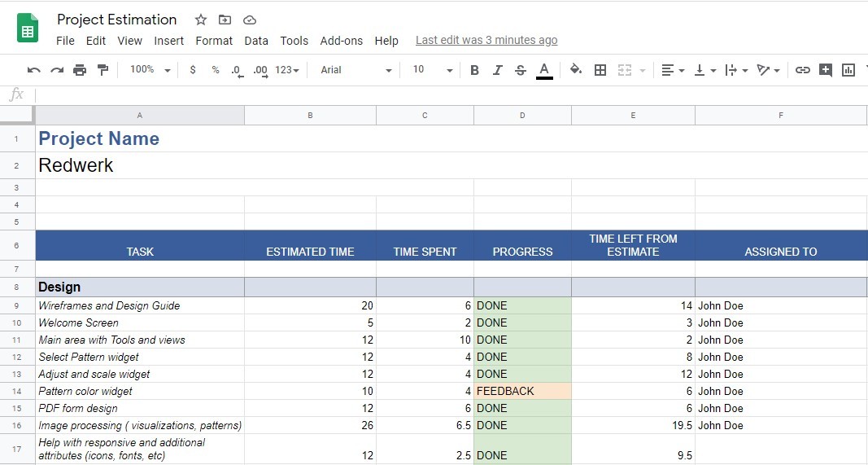This screenshot has width=868, height=465.
Task: Open vertical align dropdown
Action: (704, 70)
